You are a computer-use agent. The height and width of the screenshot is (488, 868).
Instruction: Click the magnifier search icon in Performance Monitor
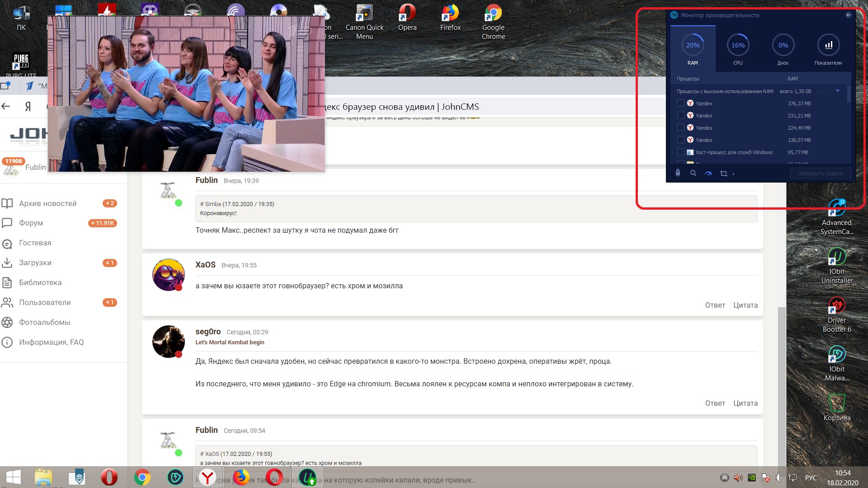click(x=693, y=173)
